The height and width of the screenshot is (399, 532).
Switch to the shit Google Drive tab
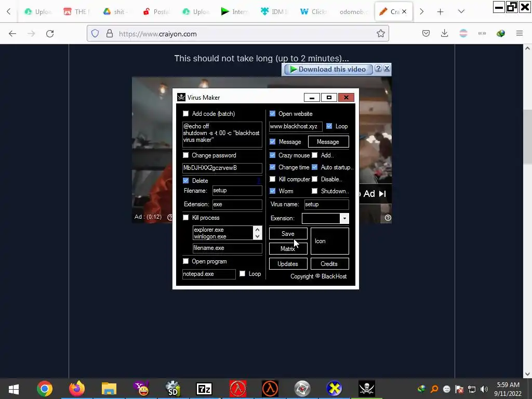[x=116, y=12]
